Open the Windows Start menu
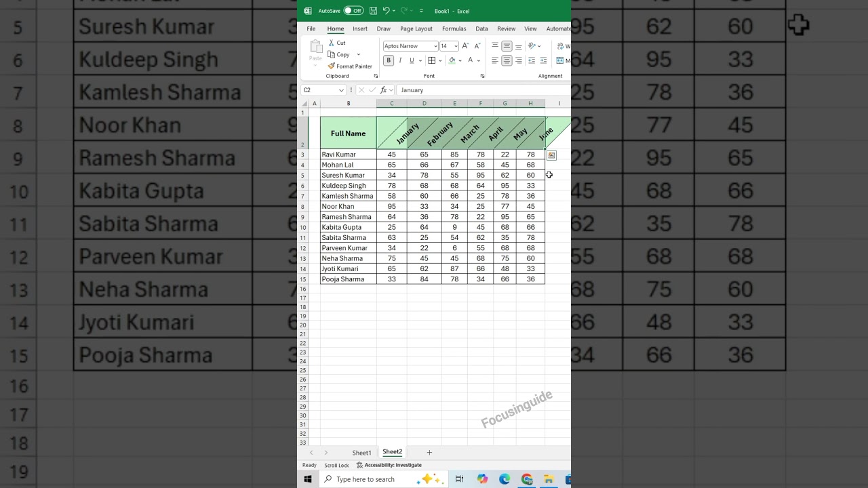This screenshot has height=488, width=868. [x=308, y=479]
